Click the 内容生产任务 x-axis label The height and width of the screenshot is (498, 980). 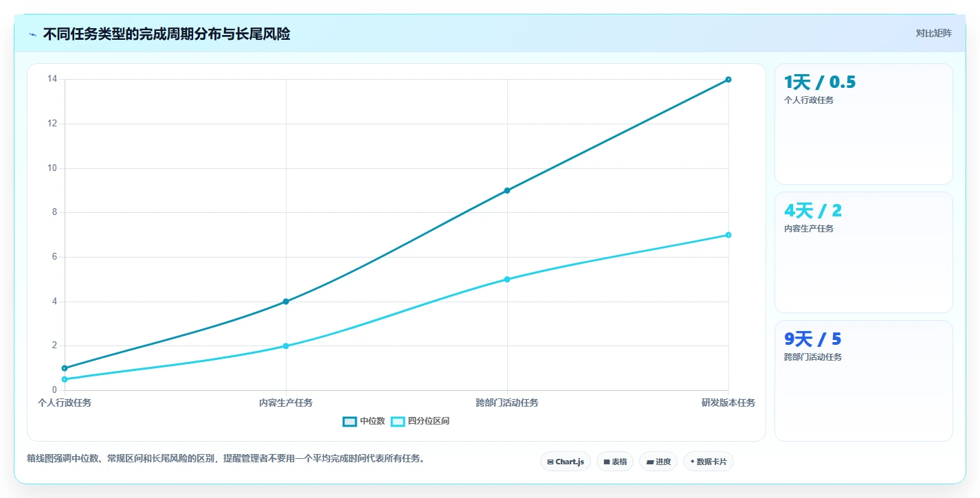[286, 403]
